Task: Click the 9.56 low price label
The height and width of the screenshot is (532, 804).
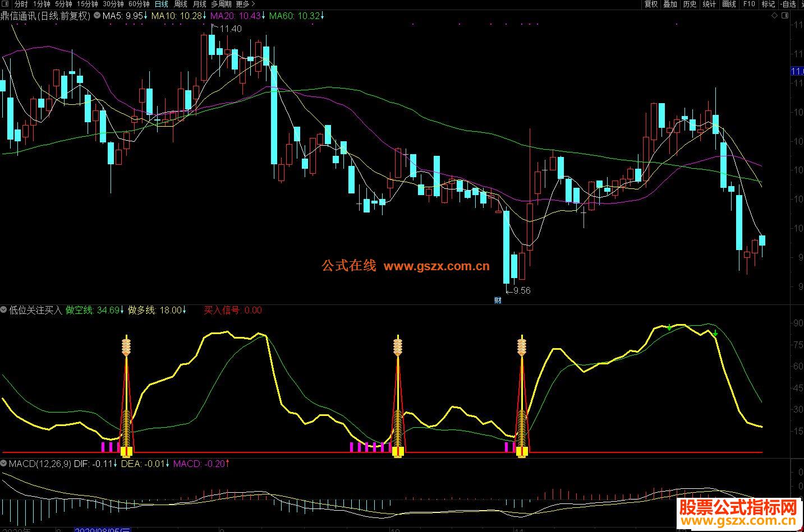Action: [x=521, y=290]
